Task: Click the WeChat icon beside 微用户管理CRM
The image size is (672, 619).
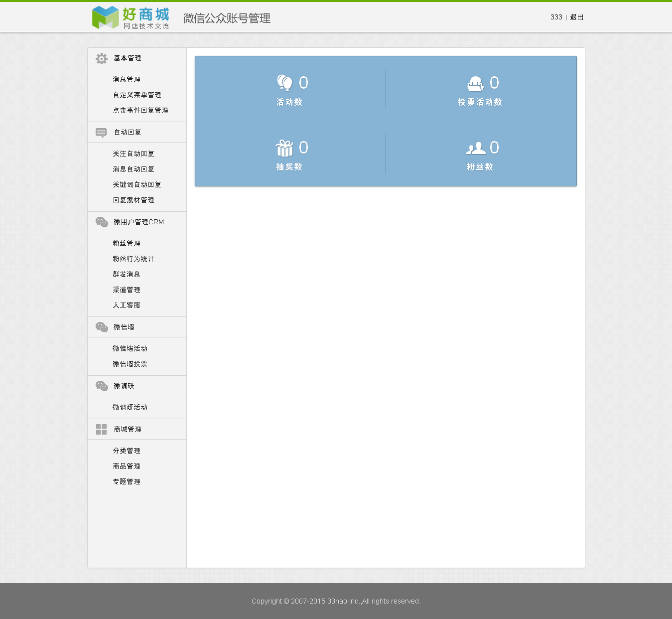Action: (102, 222)
